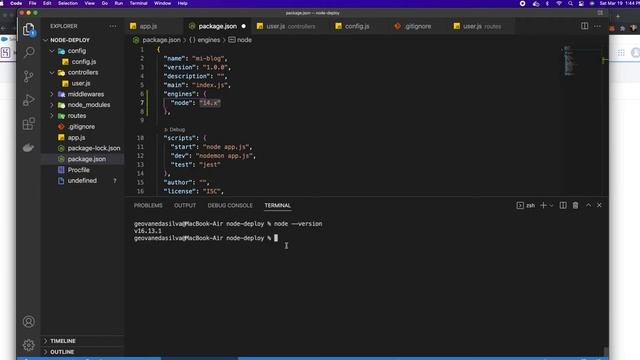Open the Manage gear icon
The height and width of the screenshot is (360, 640).
[x=29, y=345]
